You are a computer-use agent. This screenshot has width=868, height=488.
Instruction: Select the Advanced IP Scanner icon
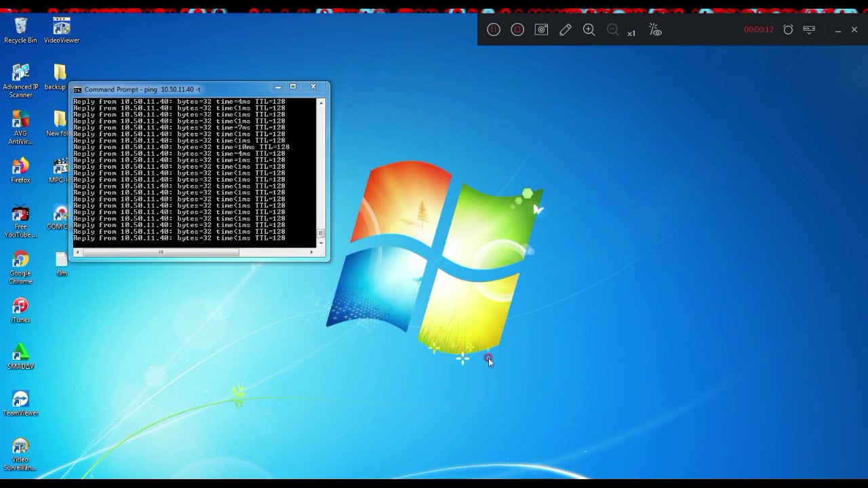click(21, 81)
